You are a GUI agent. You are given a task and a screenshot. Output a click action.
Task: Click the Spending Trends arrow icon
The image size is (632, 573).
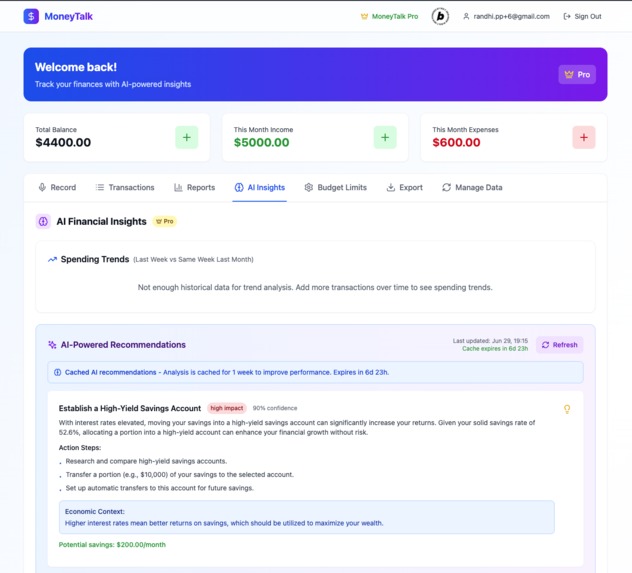(x=52, y=260)
